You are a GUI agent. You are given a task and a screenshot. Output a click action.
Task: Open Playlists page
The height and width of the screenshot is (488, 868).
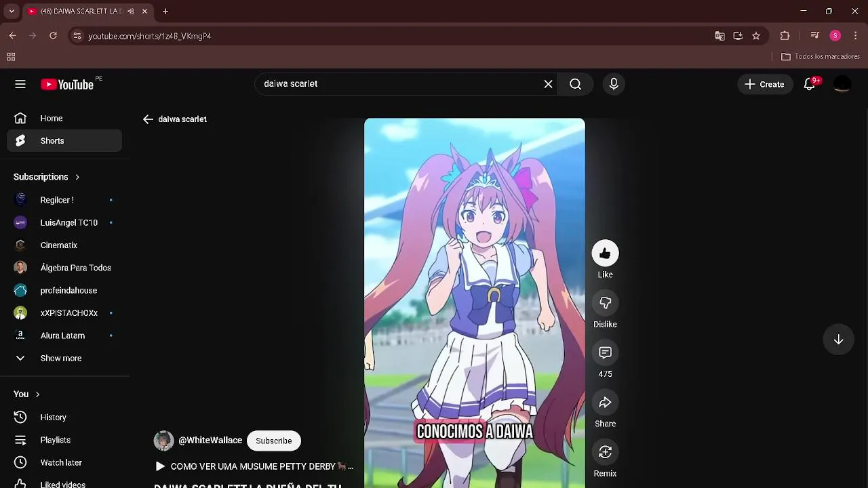[x=64, y=440]
